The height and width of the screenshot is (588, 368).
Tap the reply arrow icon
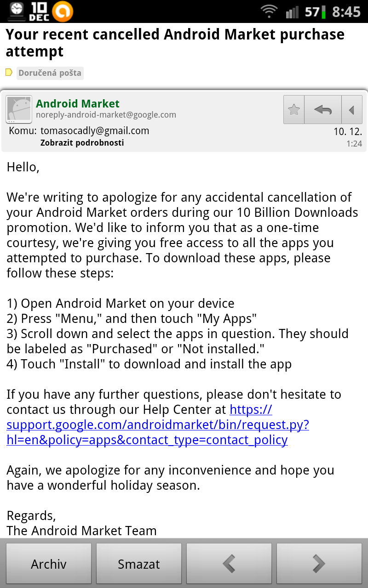click(x=323, y=110)
